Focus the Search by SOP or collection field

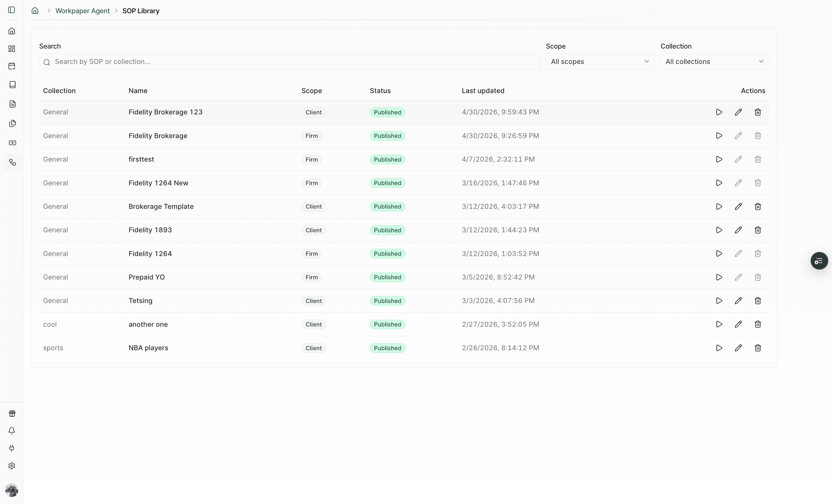[x=289, y=62]
